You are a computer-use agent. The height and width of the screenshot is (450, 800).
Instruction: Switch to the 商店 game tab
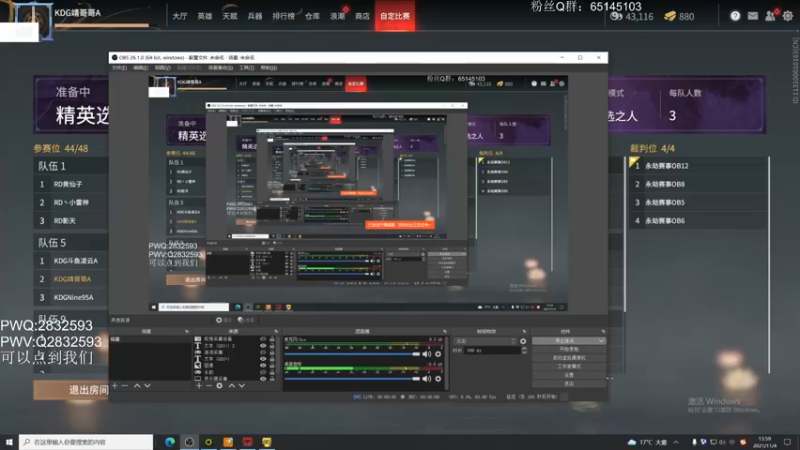coord(362,16)
